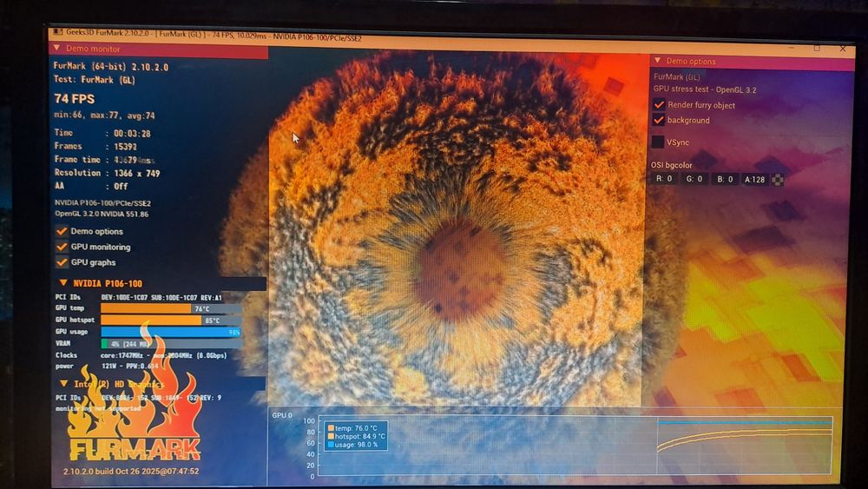Click the GPU 0 graph label

tap(282, 415)
